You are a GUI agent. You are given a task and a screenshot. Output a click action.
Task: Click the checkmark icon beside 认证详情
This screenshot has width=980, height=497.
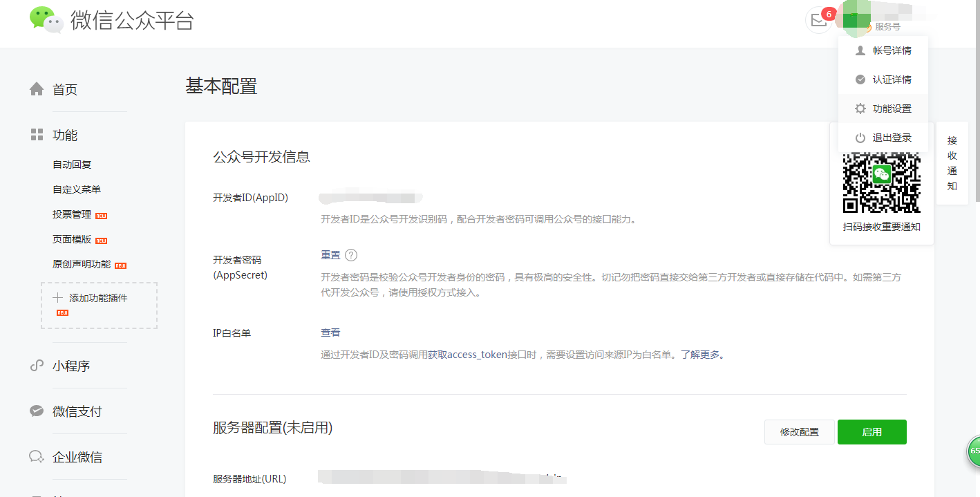click(x=860, y=79)
